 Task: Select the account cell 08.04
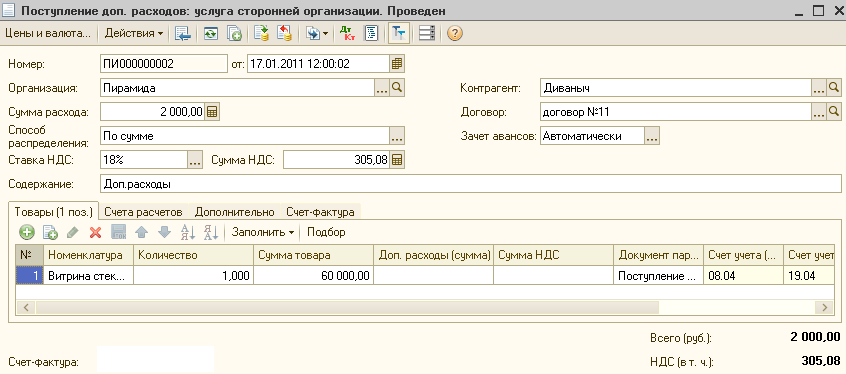point(743,276)
